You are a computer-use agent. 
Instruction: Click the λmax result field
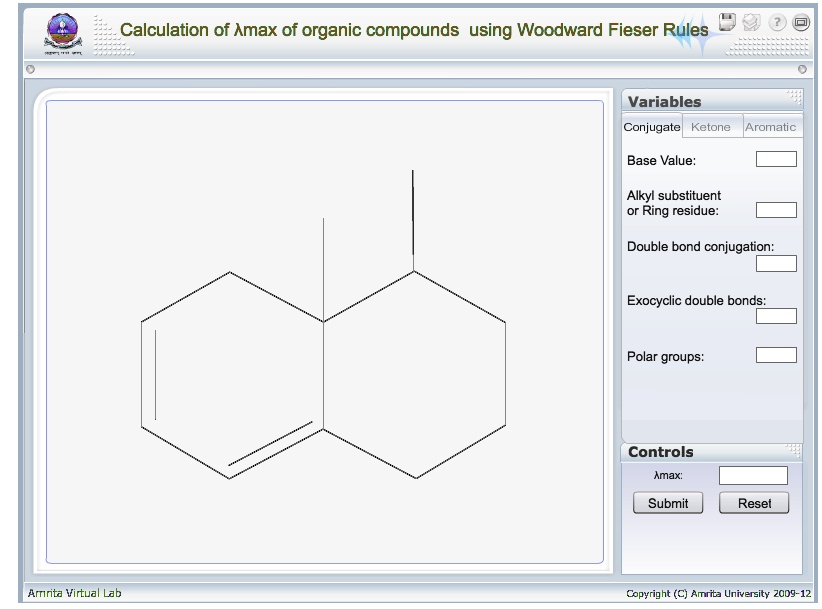click(752, 475)
